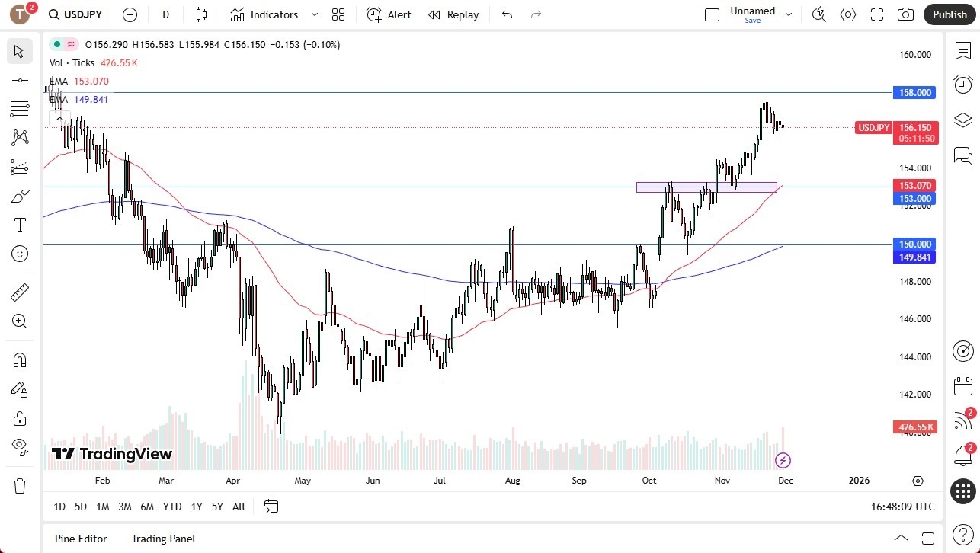This screenshot has height=553, width=980.
Task: Select the Brush drawing tool
Action: (19, 196)
